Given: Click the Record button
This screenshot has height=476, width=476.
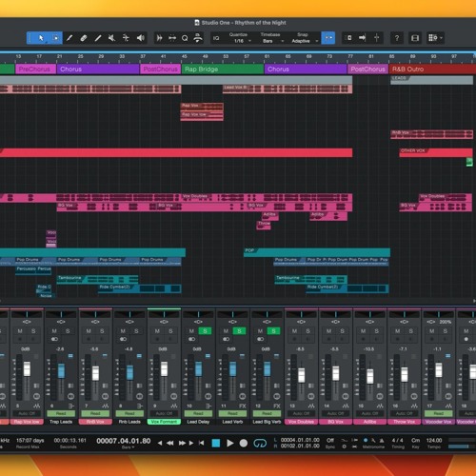Looking at the screenshot, I should tap(244, 443).
